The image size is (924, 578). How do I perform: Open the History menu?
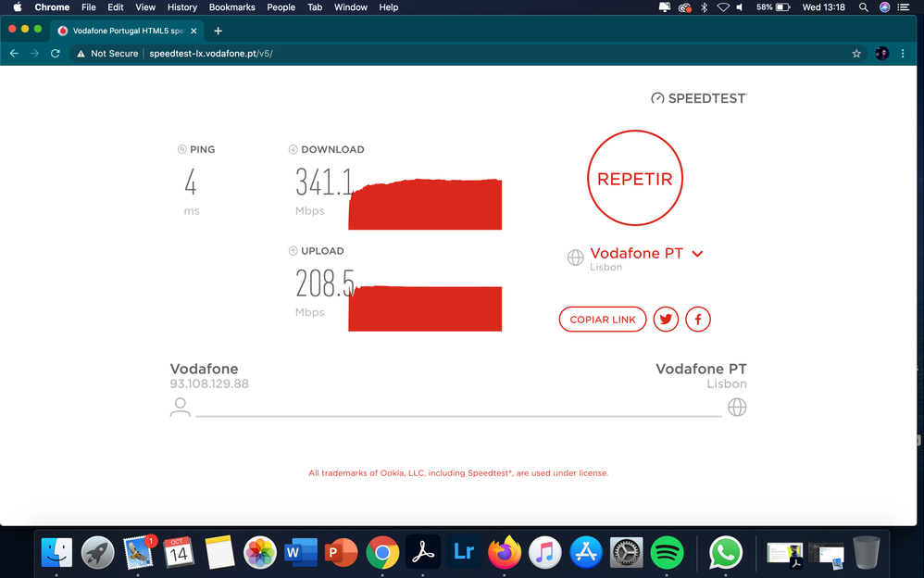[x=181, y=7]
